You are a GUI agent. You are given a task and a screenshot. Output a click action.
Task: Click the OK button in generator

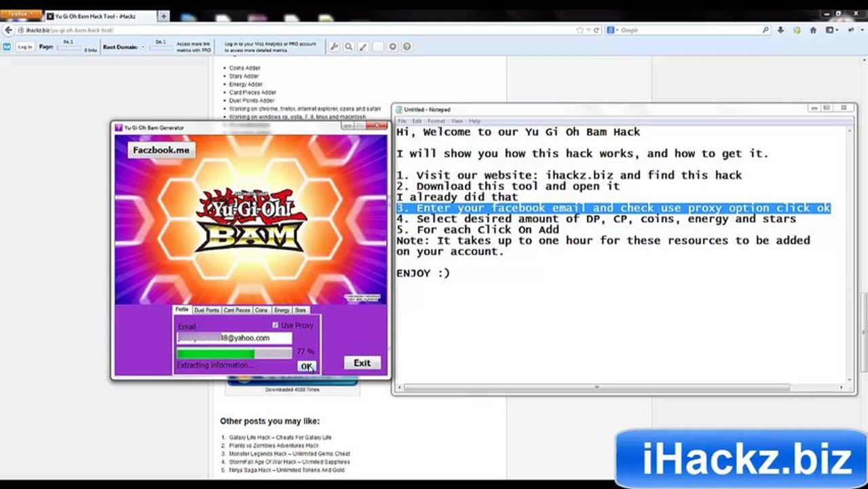coord(307,366)
